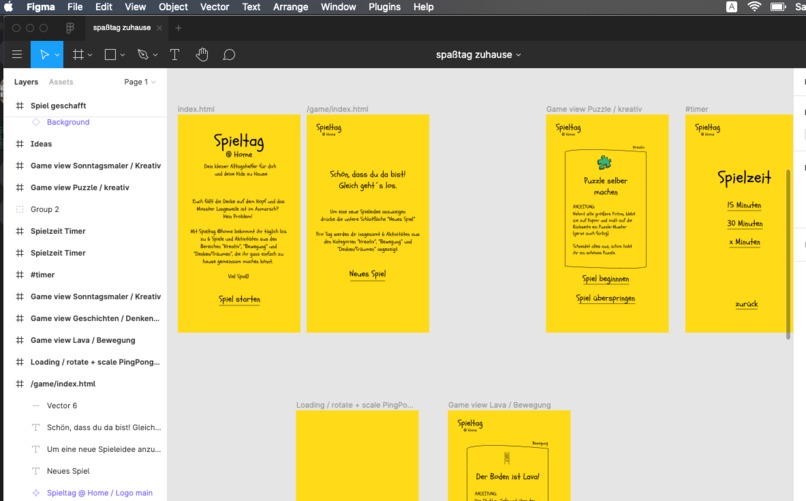Select Game view Lava / Bewegung canvas label
Screen dimensions: 806x501
tap(499, 405)
